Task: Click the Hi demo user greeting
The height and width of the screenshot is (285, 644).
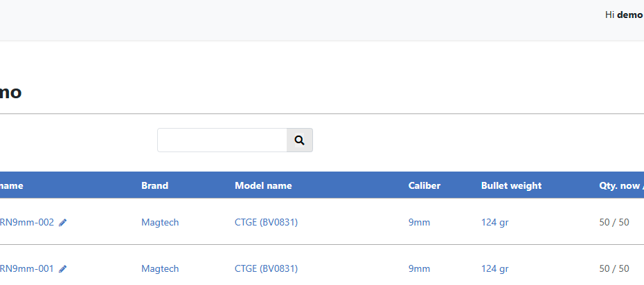Action: point(624,15)
